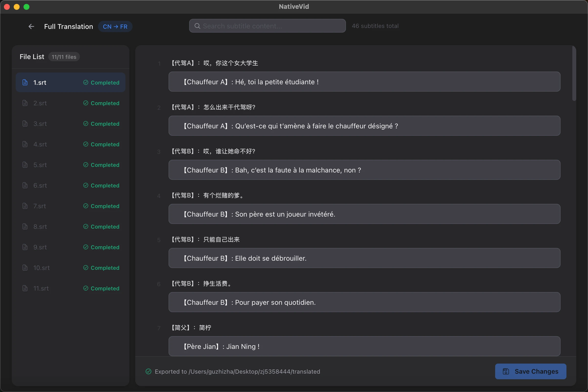Viewport: 588px width, 392px height.
Task: Edit the translation 'Son père est un joueur invétéré.'
Action: point(365,214)
